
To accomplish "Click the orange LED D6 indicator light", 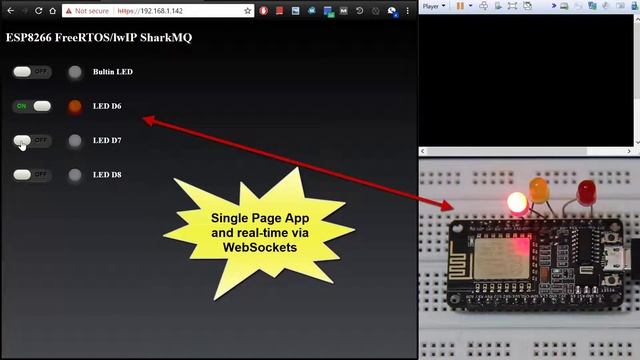I will pyautogui.click(x=75, y=107).
